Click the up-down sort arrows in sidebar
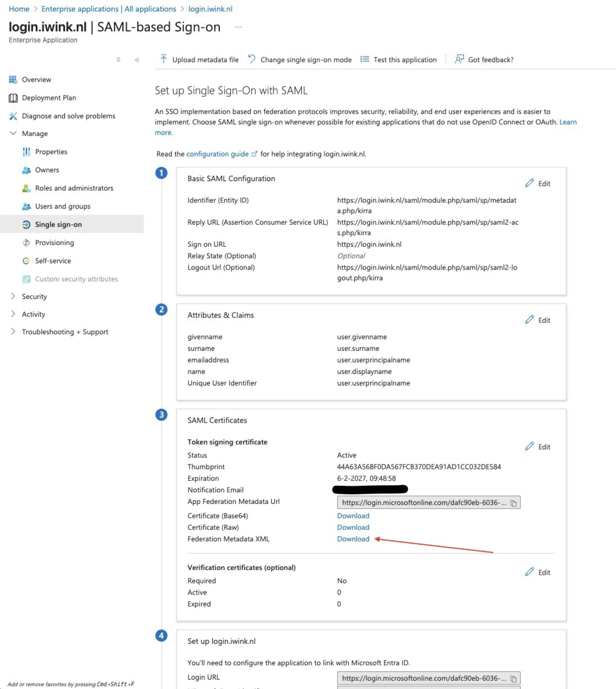Image resolution: width=616 pixels, height=689 pixels. click(x=118, y=60)
